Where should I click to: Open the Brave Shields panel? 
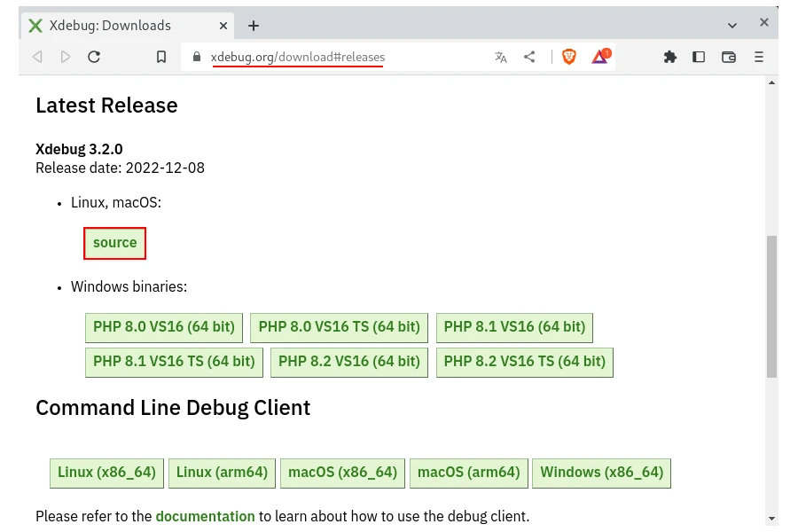(x=568, y=56)
